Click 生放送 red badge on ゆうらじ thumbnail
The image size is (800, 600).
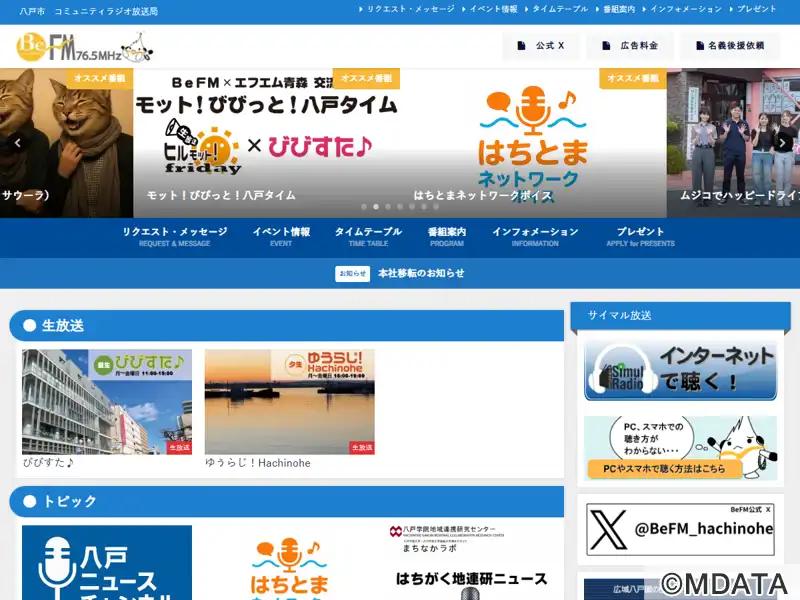click(x=362, y=447)
